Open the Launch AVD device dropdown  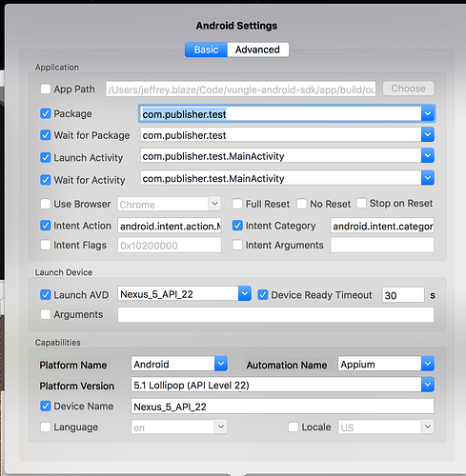(245, 294)
